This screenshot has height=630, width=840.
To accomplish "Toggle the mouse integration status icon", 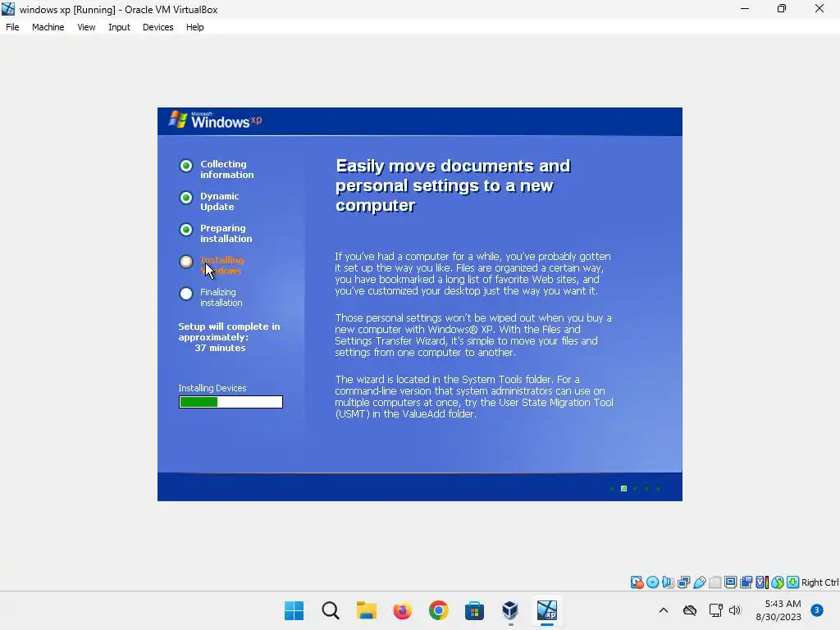I will pos(778,582).
